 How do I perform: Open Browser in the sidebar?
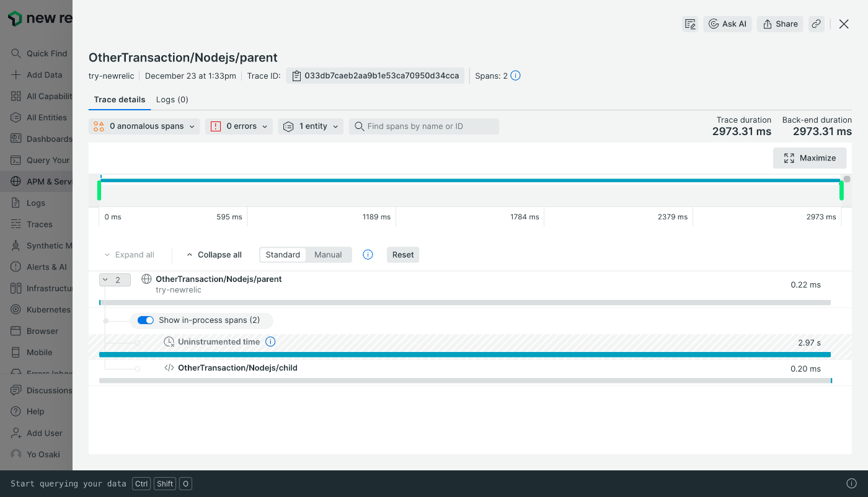[x=35, y=331]
